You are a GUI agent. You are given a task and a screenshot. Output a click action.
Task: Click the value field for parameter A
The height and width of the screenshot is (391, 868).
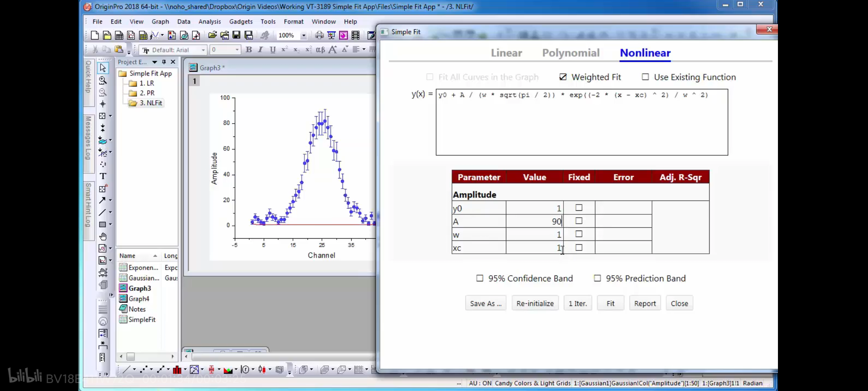coord(534,221)
